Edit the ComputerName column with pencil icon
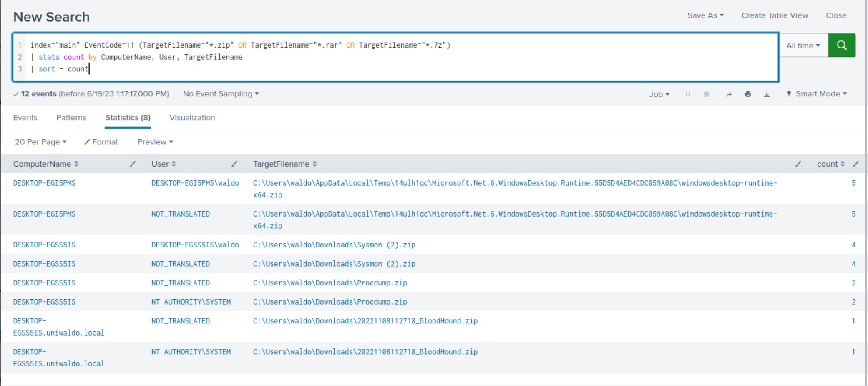This screenshot has height=386, width=868. 133,164
